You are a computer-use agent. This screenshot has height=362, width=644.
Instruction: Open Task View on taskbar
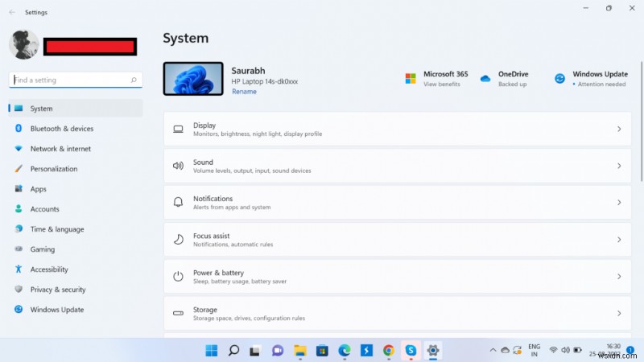pos(255,351)
